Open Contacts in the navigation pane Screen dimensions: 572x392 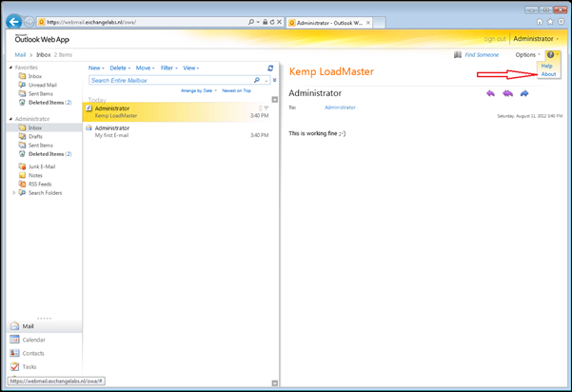click(x=33, y=353)
